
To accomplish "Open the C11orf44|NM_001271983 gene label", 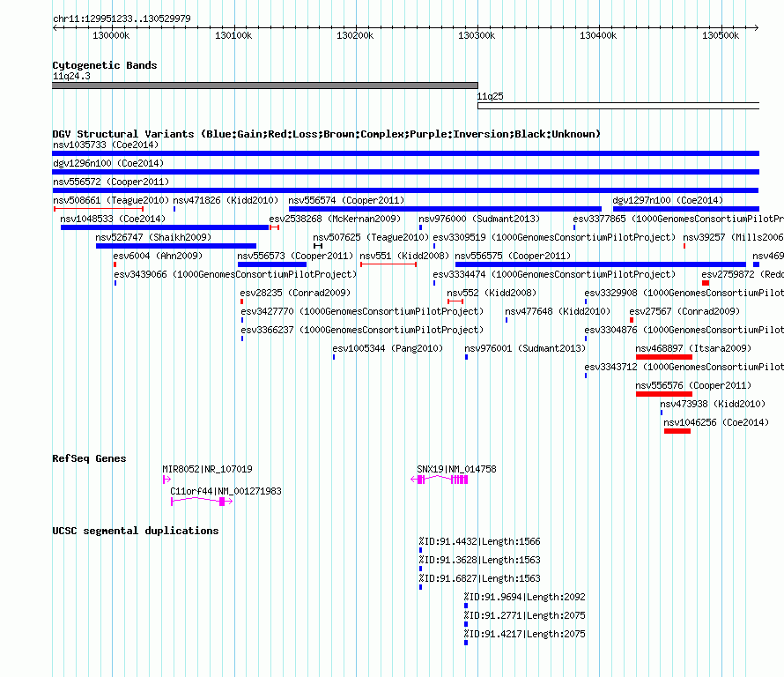I will [x=226, y=491].
